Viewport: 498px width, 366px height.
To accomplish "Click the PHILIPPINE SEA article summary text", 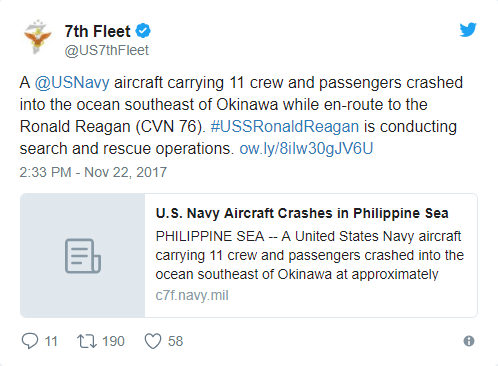I will coord(310,255).
